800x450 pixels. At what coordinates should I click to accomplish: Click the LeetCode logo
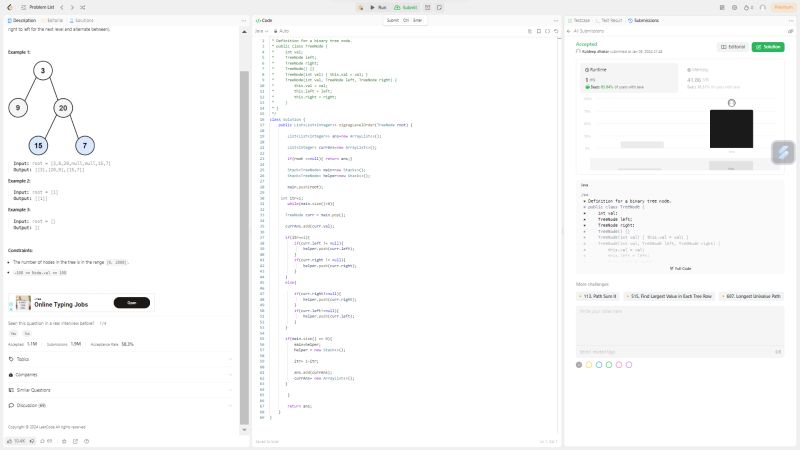[x=9, y=7]
